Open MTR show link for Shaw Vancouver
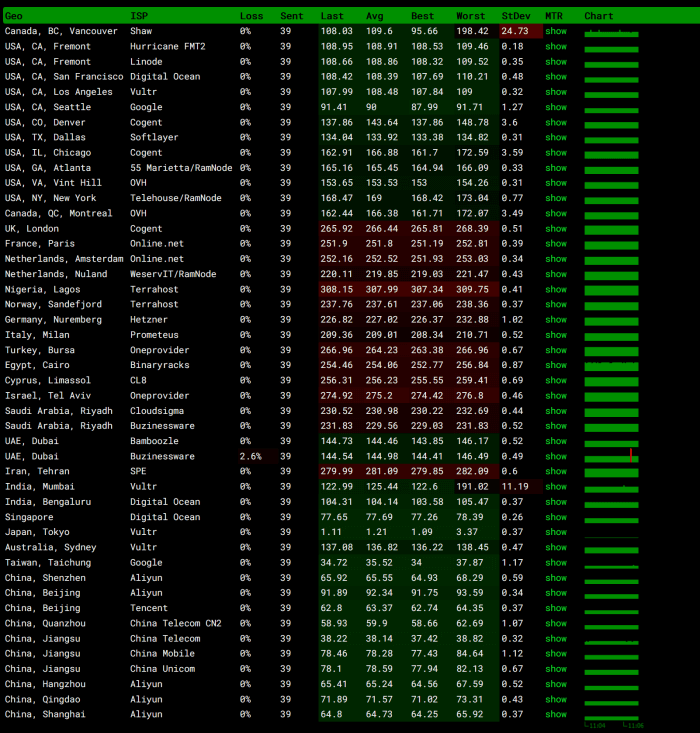Screen dimensions: 700x733 tap(556, 31)
